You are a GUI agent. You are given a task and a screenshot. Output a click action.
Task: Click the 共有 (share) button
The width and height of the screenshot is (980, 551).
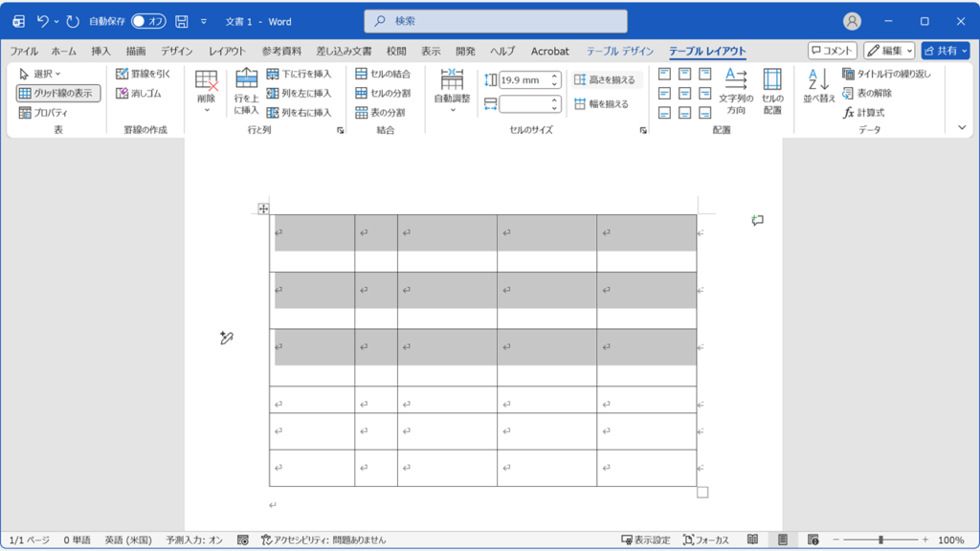point(948,51)
